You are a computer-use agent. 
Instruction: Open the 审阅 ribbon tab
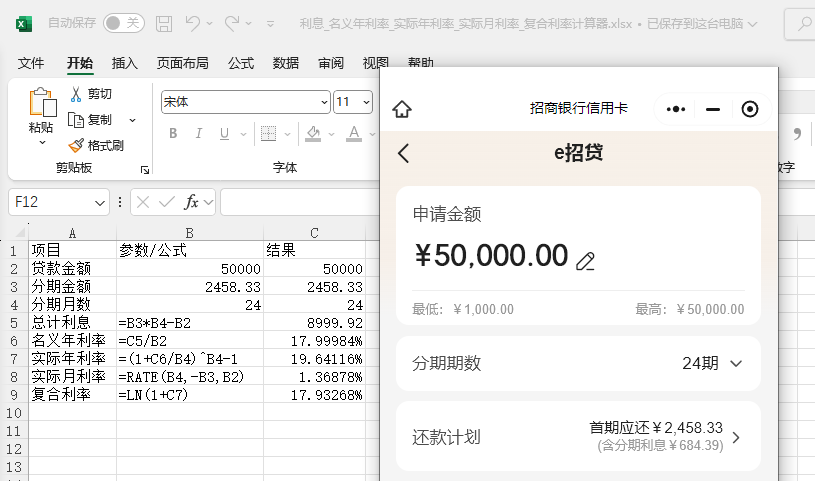331,63
